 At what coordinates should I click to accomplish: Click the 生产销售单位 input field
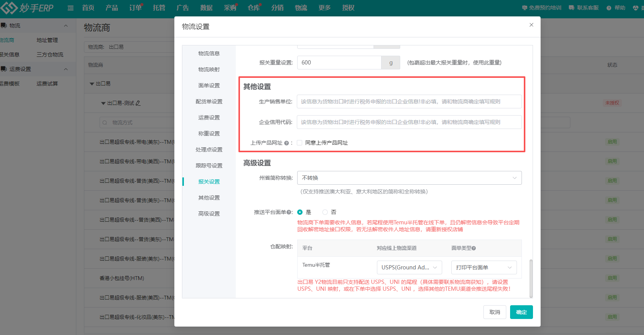(x=409, y=101)
